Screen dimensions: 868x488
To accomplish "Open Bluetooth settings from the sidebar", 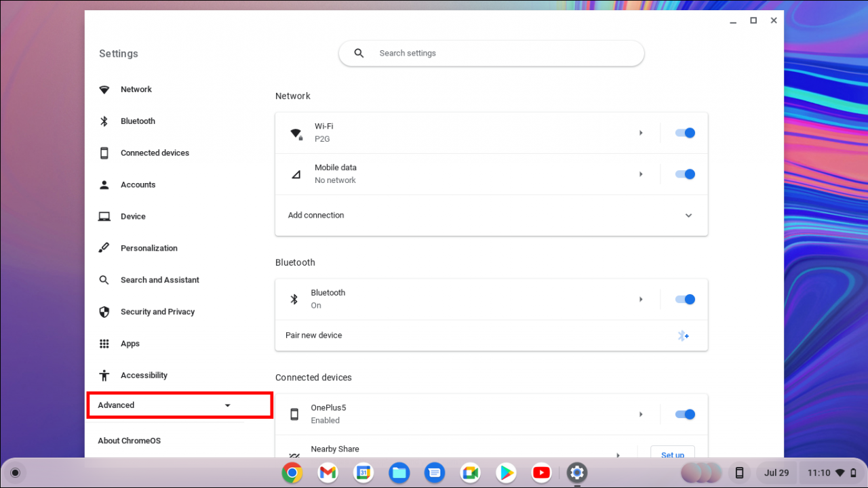I will click(x=138, y=121).
